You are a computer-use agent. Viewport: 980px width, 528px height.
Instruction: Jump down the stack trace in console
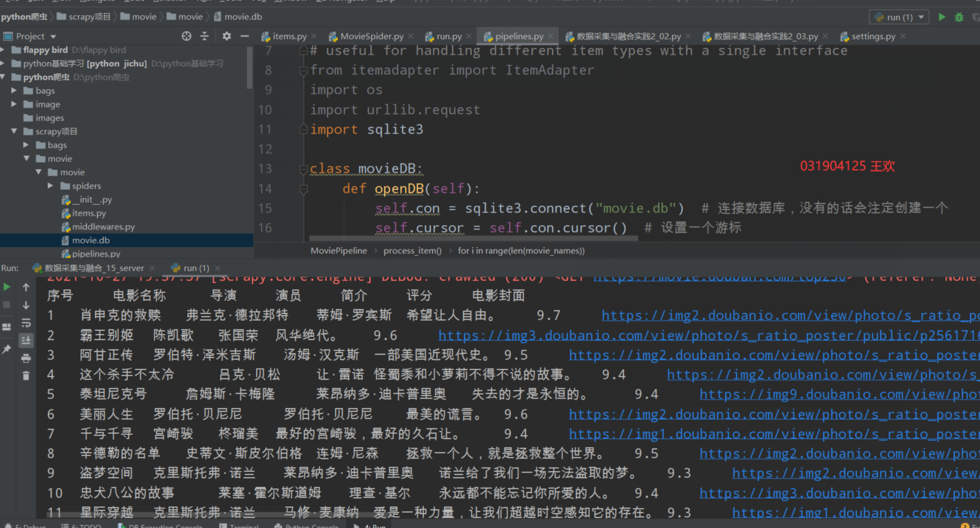coord(26,305)
